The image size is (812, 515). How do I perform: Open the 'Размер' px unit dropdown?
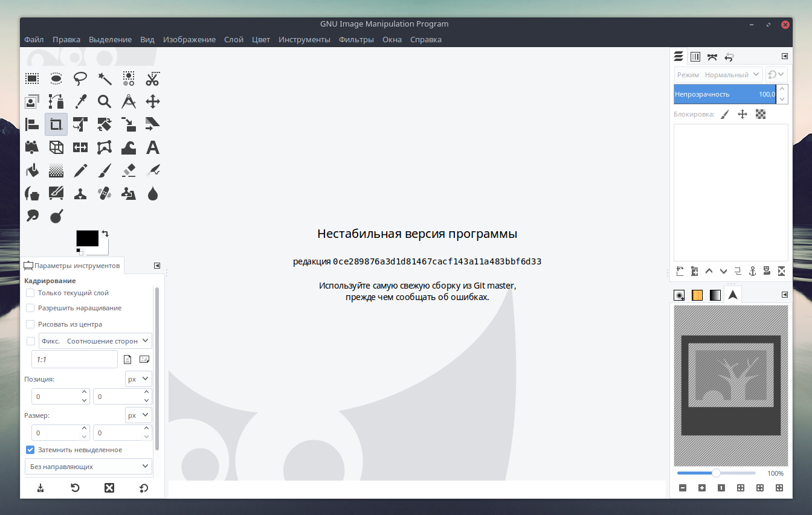(x=138, y=415)
